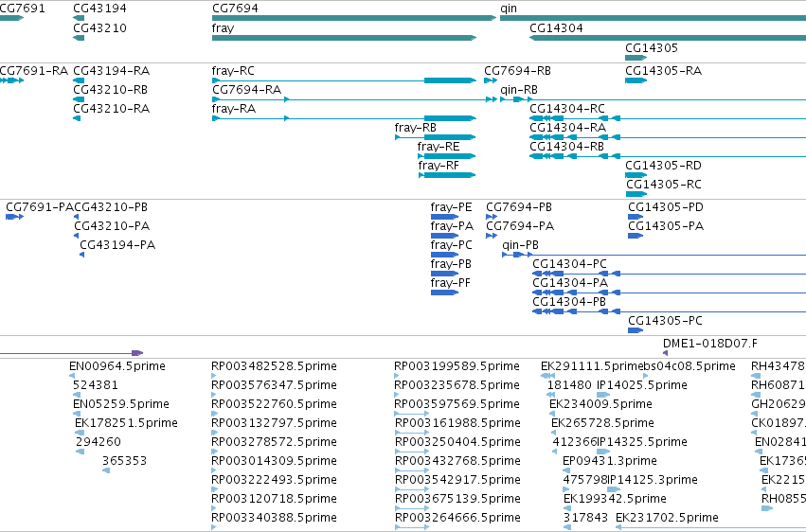Image resolution: width=806 pixels, height=532 pixels.
Task: Click the IP14025.5prime EST glyph
Action: 603,395
